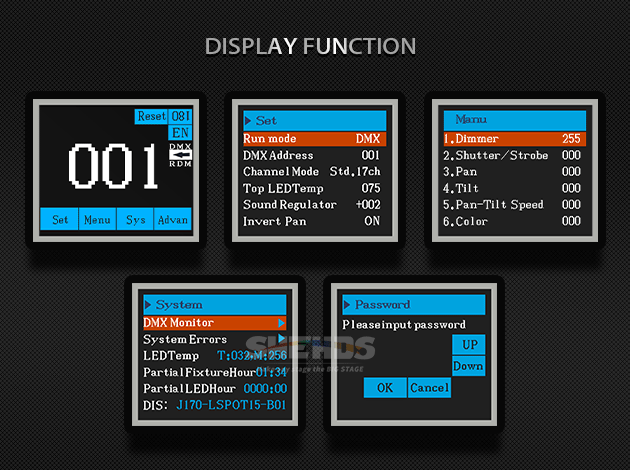Switch the Run mode DMX value
The image size is (630, 470).
(367, 139)
